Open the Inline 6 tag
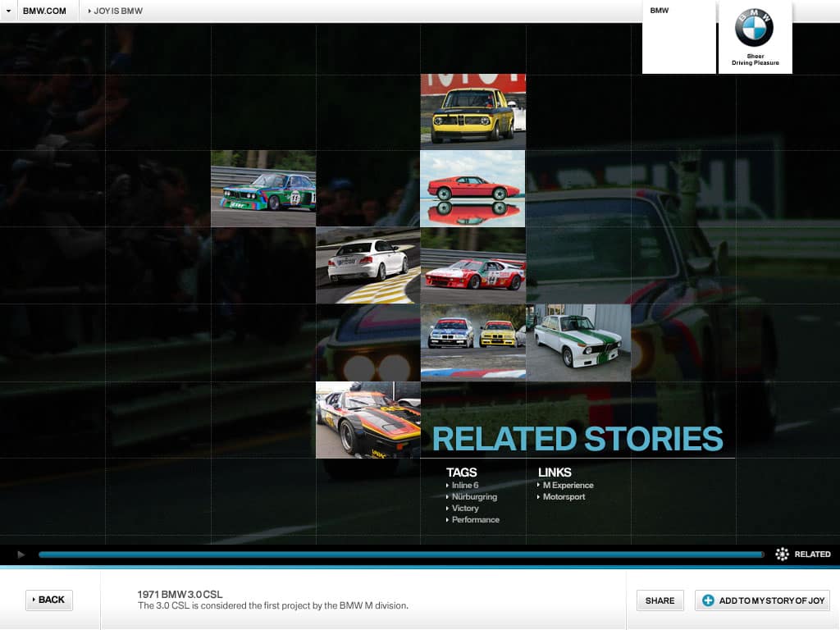Image resolution: width=840 pixels, height=630 pixels. coord(464,486)
